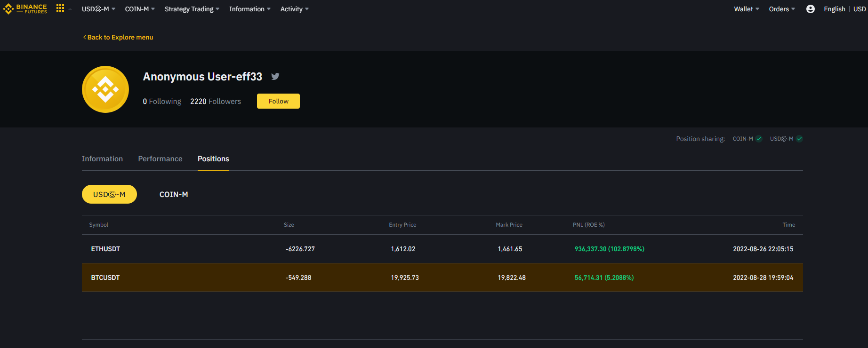
Task: Click the gold Binance avatar image
Action: pyautogui.click(x=105, y=89)
